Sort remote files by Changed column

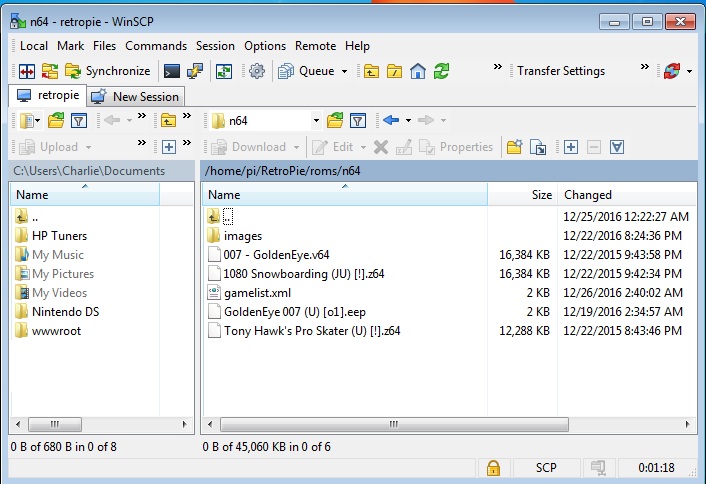627,195
